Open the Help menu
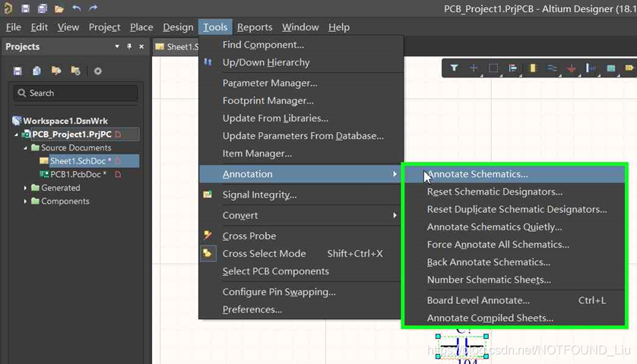The height and width of the screenshot is (364, 637). tap(339, 27)
